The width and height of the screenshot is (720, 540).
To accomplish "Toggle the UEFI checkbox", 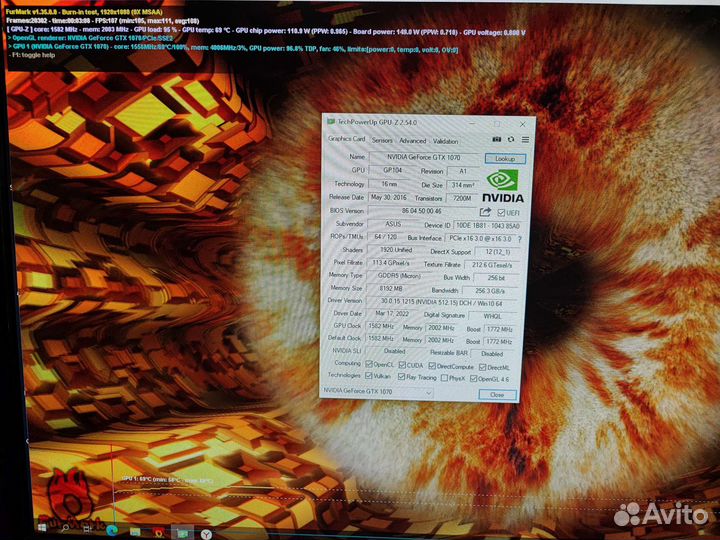I will [x=501, y=213].
